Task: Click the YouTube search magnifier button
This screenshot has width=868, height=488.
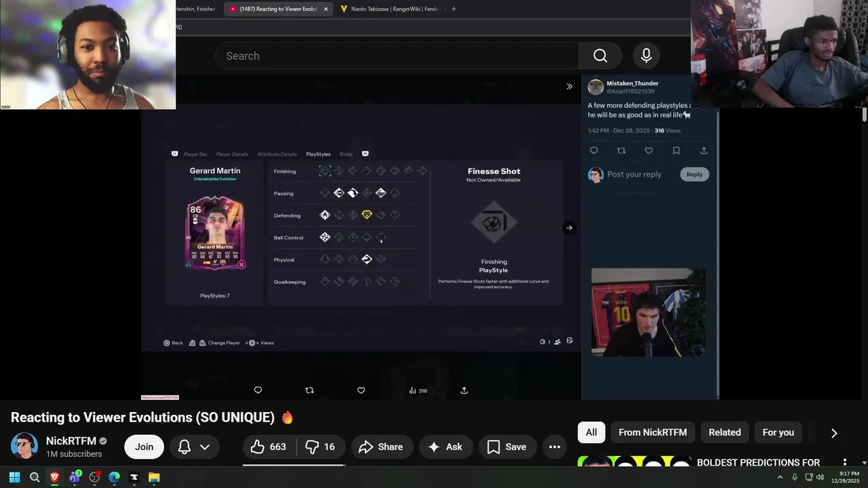Action: coord(600,56)
